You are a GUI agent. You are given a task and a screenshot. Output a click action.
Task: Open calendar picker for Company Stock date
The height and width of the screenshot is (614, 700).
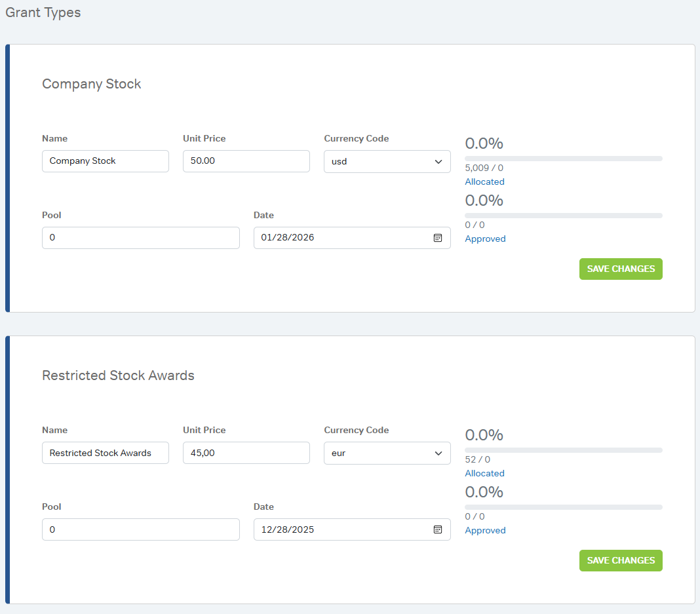438,238
